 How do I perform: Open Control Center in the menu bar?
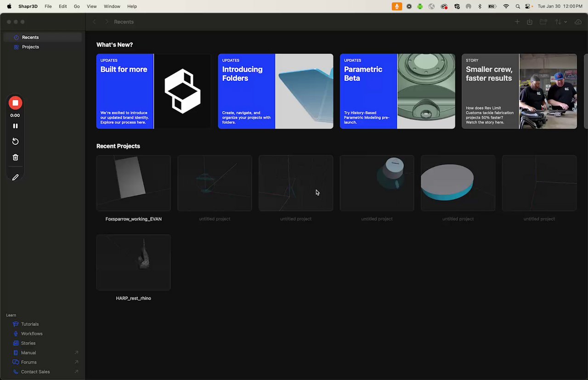pyautogui.click(x=528, y=6)
